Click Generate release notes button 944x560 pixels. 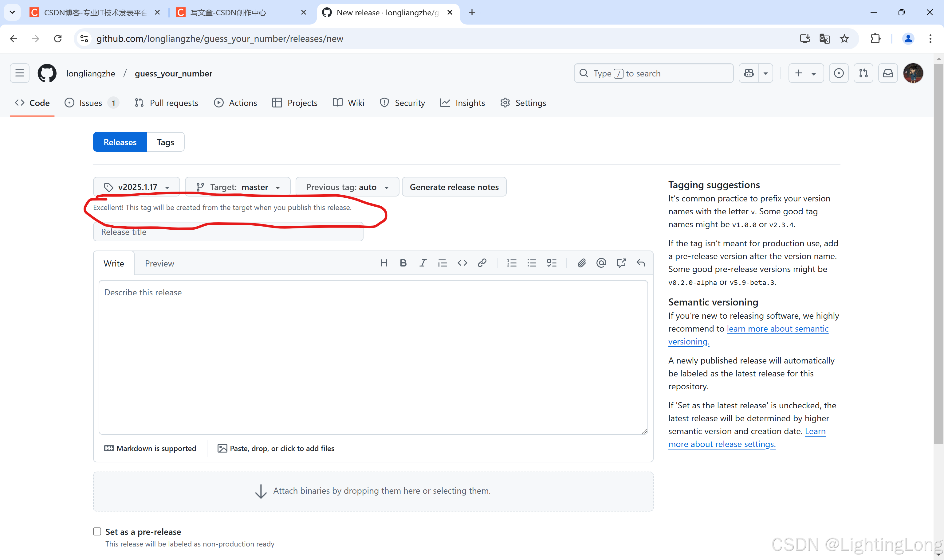(x=454, y=187)
